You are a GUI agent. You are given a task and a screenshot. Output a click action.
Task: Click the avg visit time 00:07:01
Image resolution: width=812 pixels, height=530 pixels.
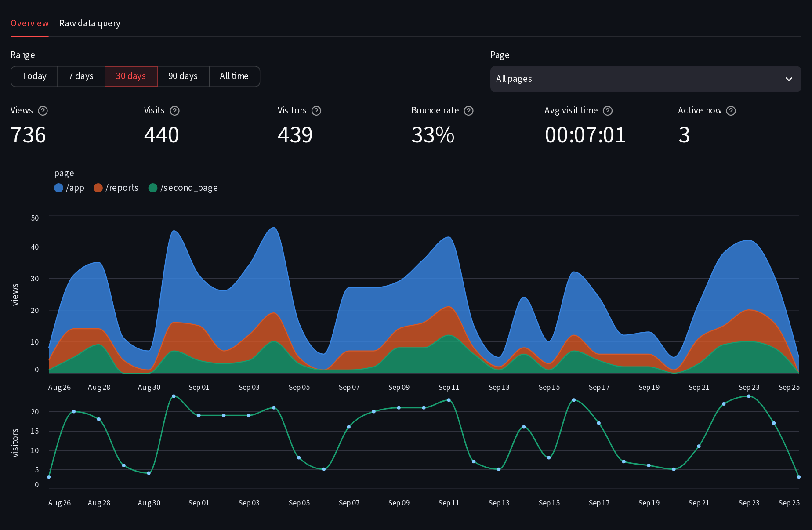(585, 135)
